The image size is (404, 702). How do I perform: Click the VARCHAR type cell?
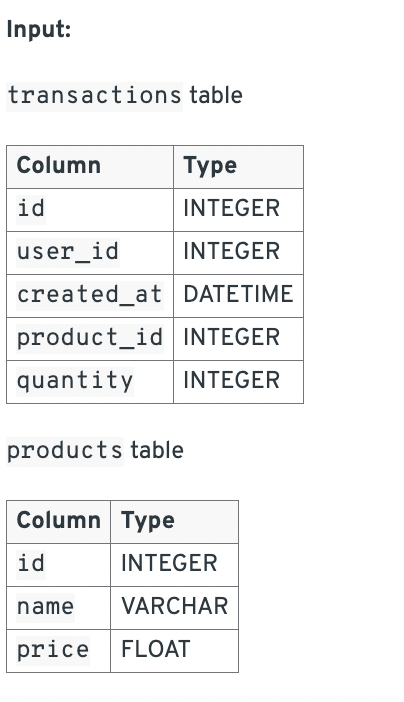(x=175, y=607)
